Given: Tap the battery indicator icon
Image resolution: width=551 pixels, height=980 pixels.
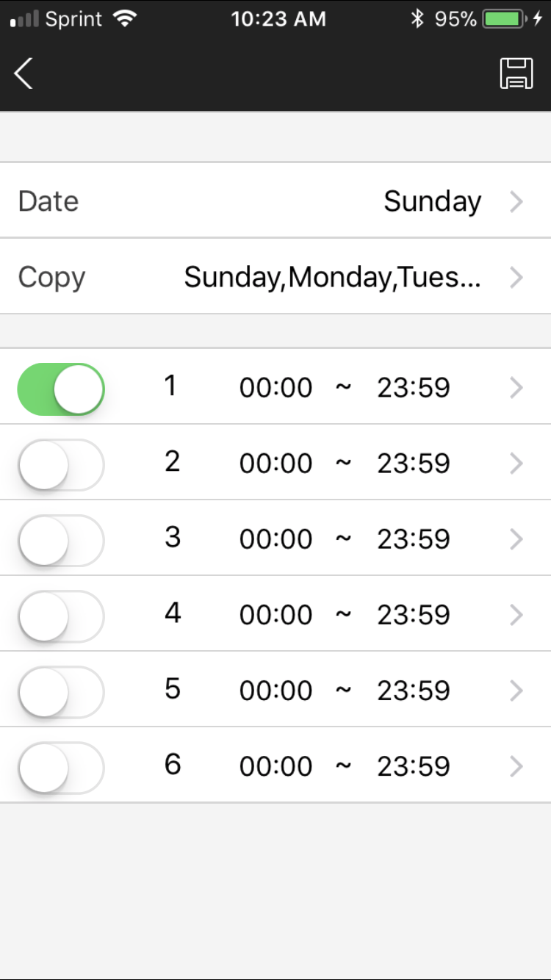Looking at the screenshot, I should [504, 19].
